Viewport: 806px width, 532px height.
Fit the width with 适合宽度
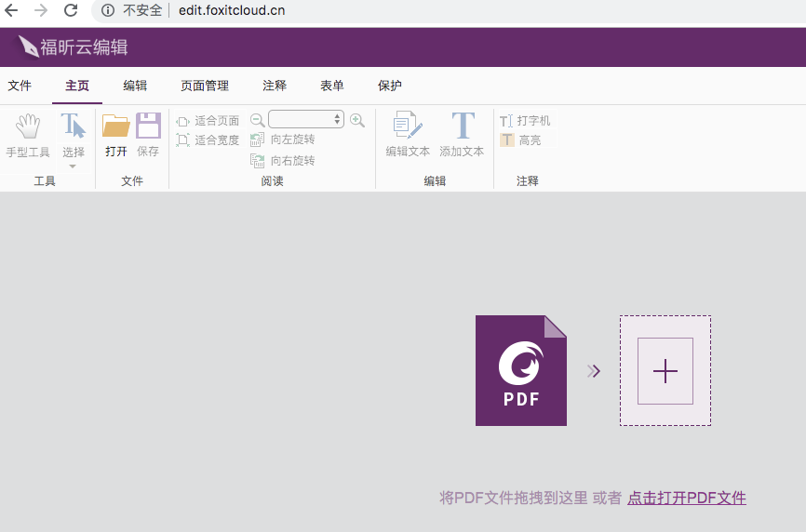click(208, 140)
